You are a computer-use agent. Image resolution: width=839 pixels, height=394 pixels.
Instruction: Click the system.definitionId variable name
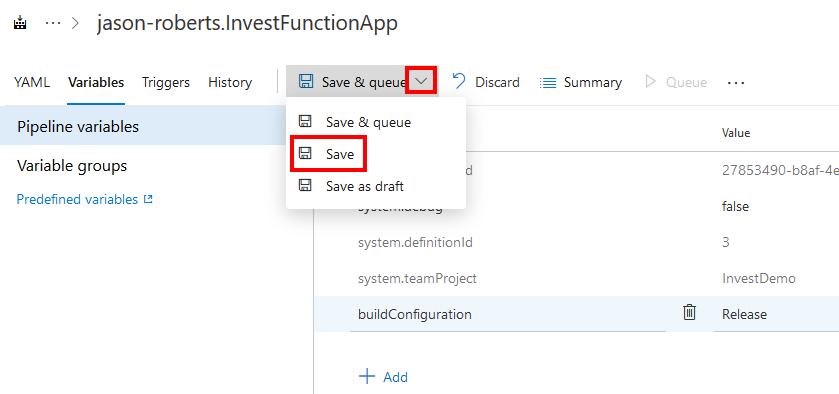(415, 243)
